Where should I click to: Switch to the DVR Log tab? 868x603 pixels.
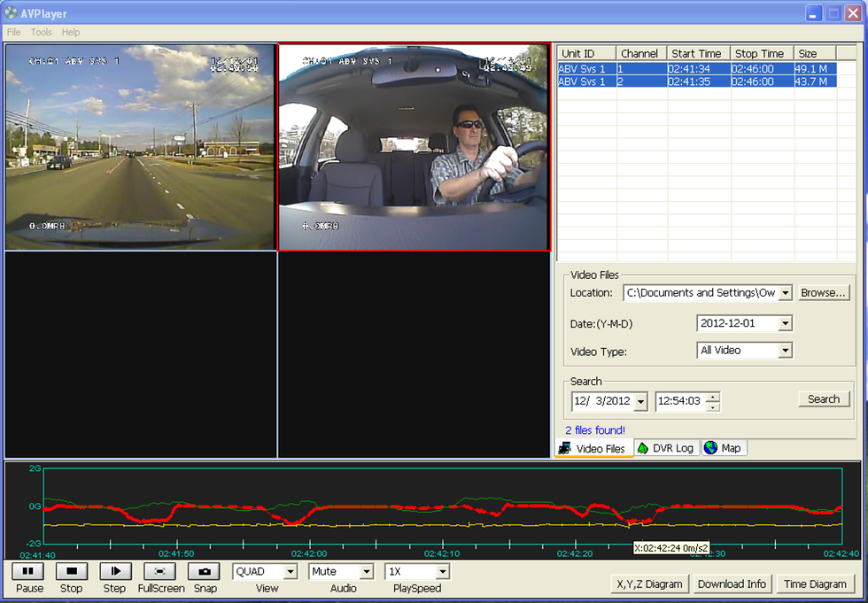click(665, 448)
